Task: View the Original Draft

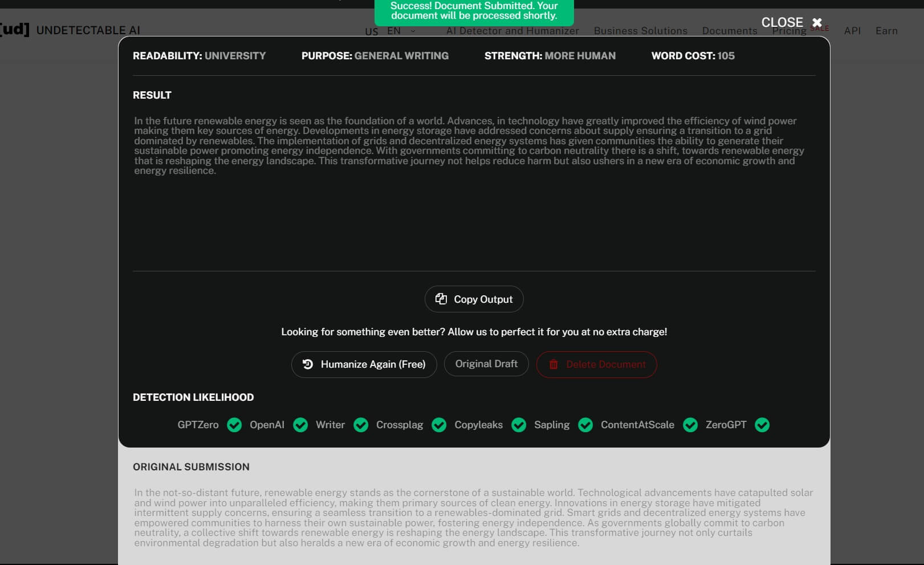Action: [x=486, y=364]
